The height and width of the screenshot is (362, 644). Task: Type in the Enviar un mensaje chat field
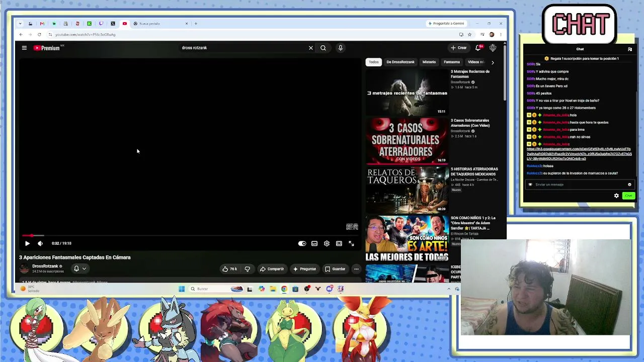(x=580, y=185)
